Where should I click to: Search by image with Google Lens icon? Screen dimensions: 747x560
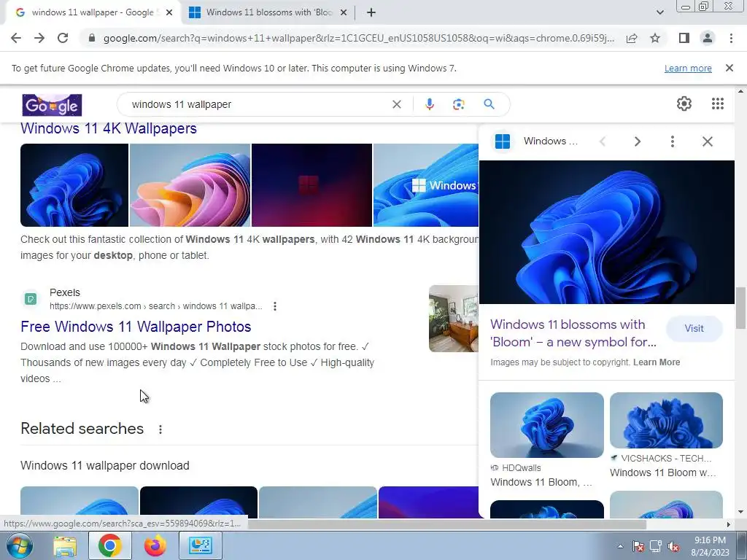[458, 104]
